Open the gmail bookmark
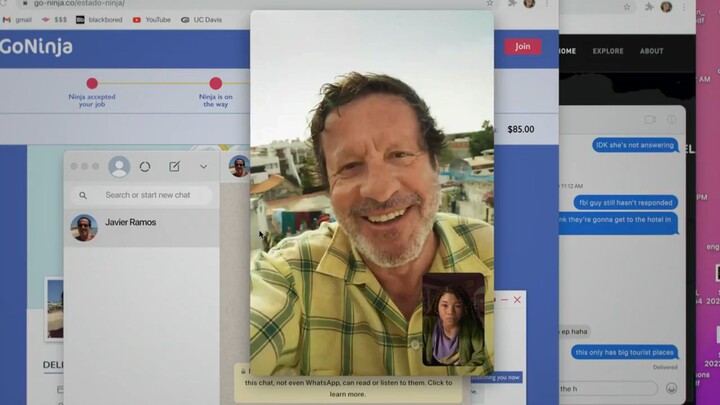Image resolution: width=720 pixels, height=405 pixels. pyautogui.click(x=17, y=20)
